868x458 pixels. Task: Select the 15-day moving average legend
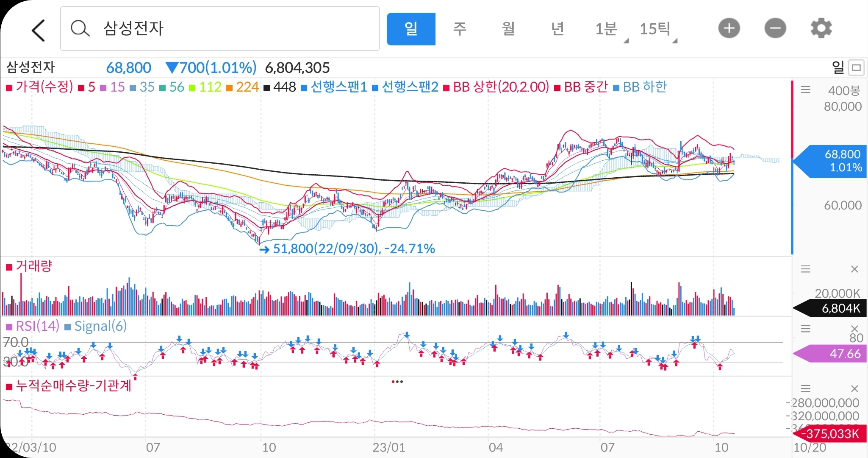(x=112, y=87)
